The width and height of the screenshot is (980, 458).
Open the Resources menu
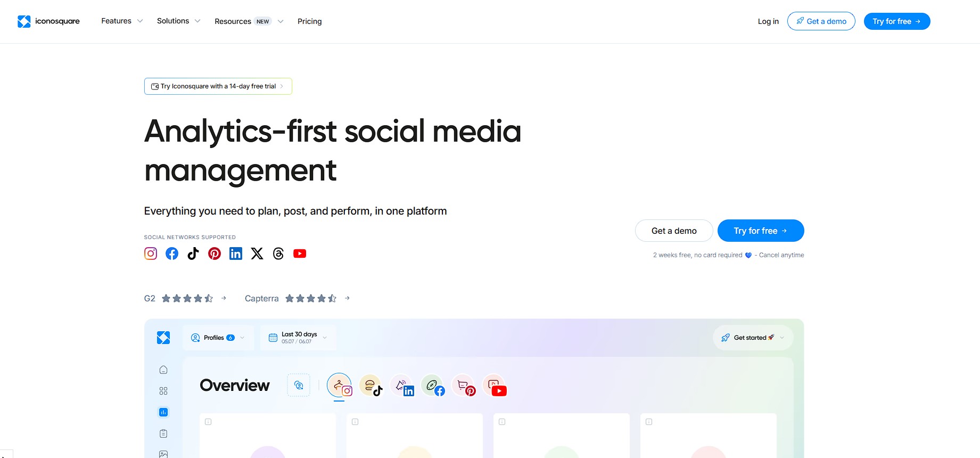pyautogui.click(x=233, y=21)
